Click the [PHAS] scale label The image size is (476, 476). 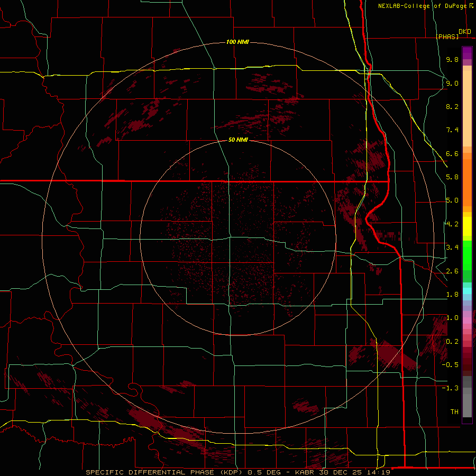tap(447, 36)
